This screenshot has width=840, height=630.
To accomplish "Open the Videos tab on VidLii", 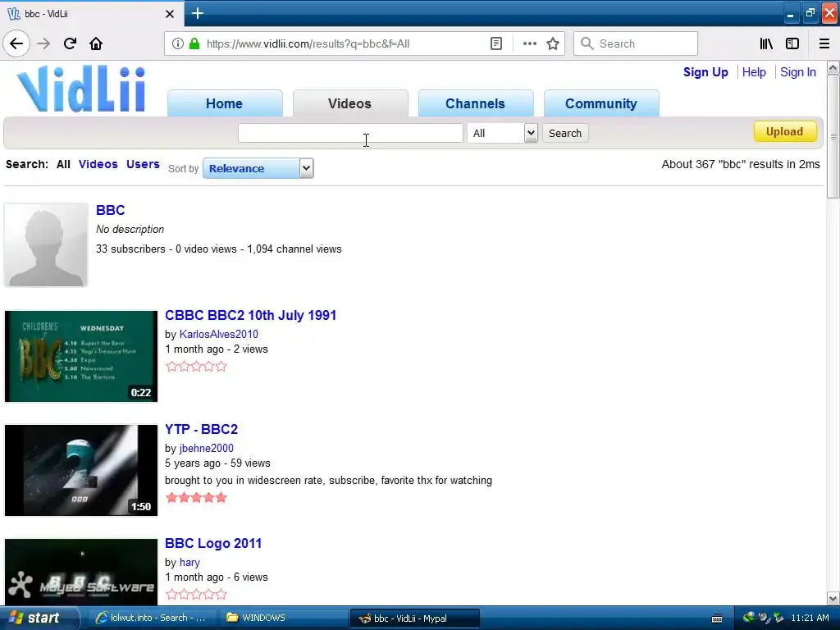I will 349,103.
